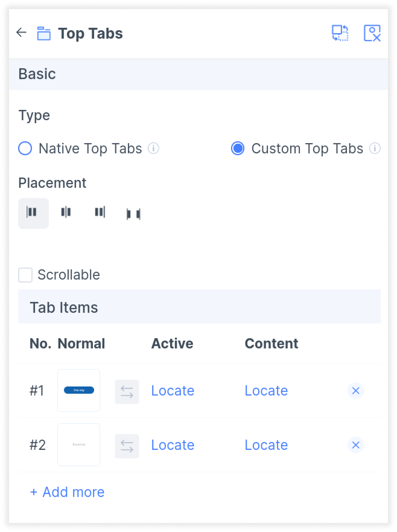Click Add more tab items
The width and height of the screenshot is (397, 532).
(67, 492)
